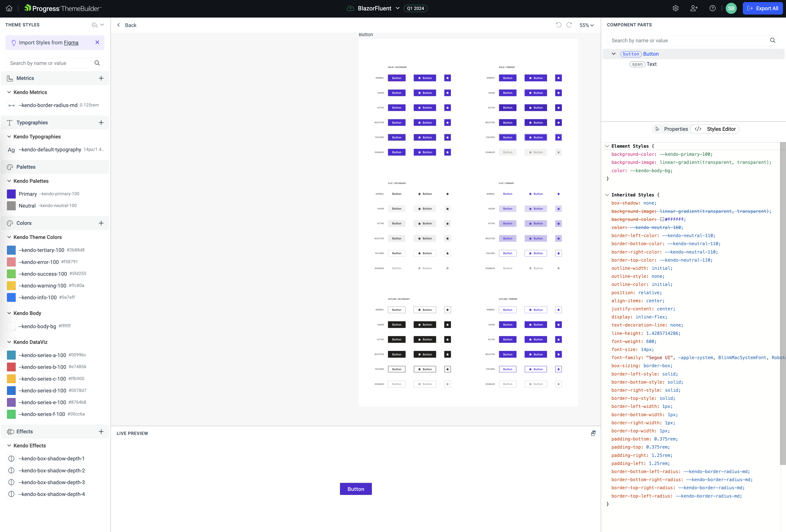Select the kendo-border-radius-md metric

point(55,105)
